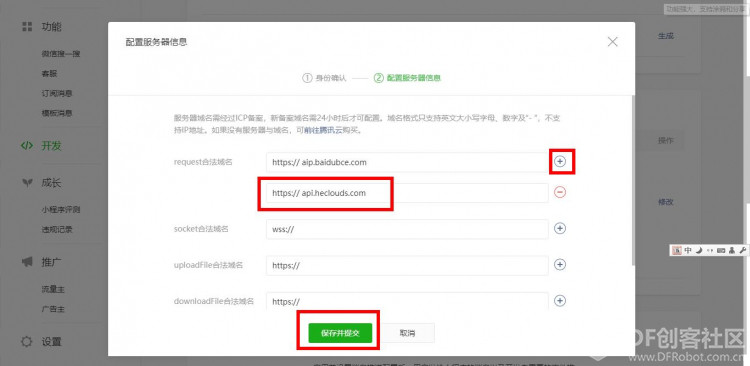The width and height of the screenshot is (750, 366).
Task: Click the 取消 button
Action: coord(407,333)
